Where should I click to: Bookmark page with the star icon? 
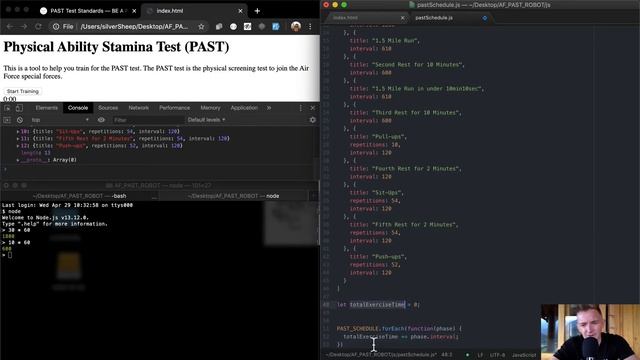pos(201,27)
